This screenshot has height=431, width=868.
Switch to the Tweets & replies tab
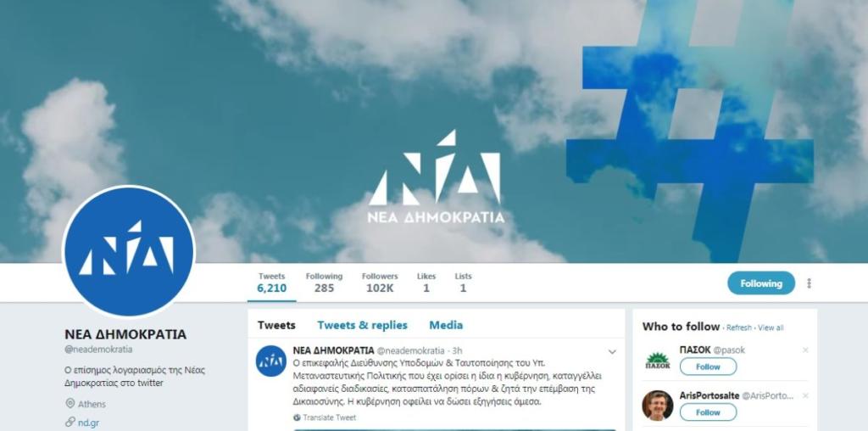362,325
